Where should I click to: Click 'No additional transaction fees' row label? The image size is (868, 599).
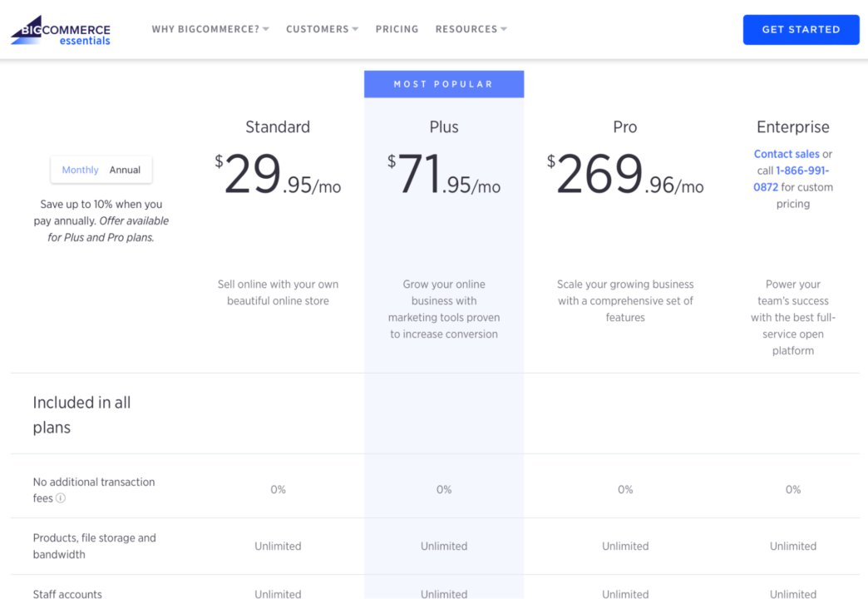94,490
